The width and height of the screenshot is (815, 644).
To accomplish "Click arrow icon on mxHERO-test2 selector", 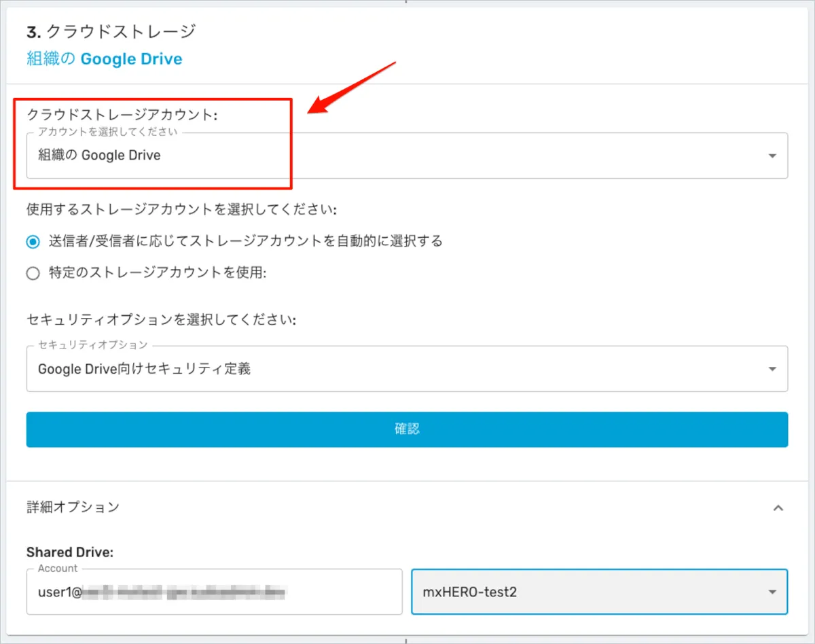I will tap(772, 592).
